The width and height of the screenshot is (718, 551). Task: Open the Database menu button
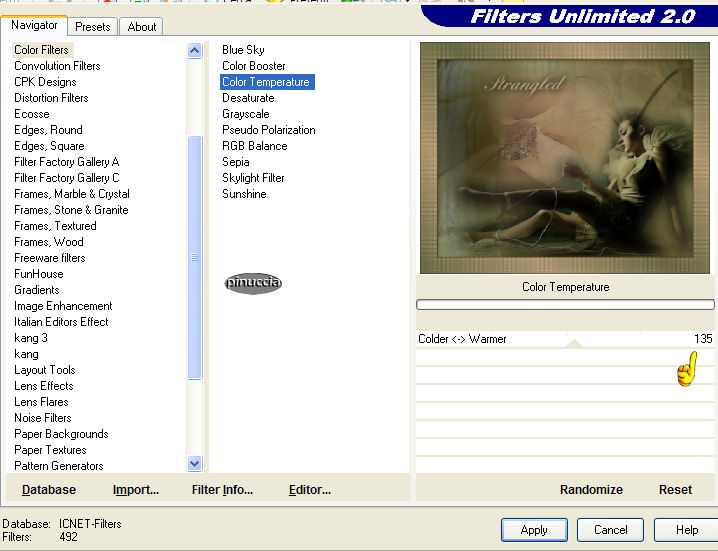pyautogui.click(x=49, y=490)
